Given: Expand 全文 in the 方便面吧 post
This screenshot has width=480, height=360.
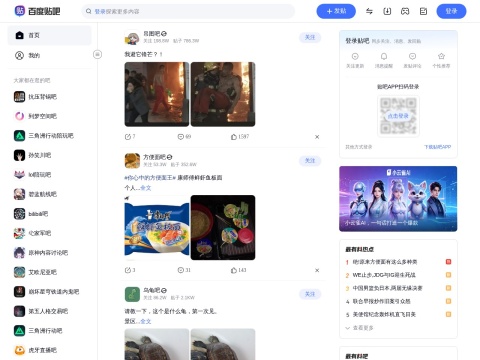Looking at the screenshot, I should point(146,188).
